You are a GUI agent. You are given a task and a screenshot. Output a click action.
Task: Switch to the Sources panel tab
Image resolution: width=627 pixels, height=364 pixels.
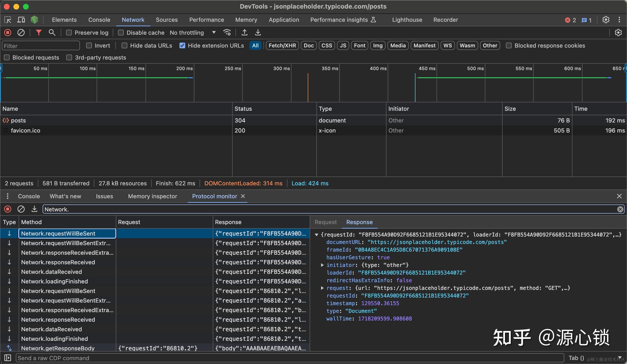167,20
